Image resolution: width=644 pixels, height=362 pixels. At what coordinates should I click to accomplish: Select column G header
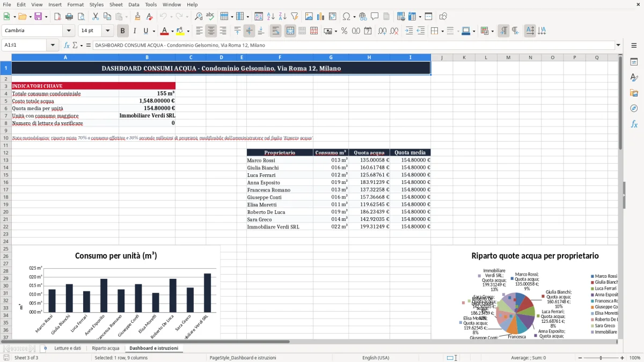point(331,57)
